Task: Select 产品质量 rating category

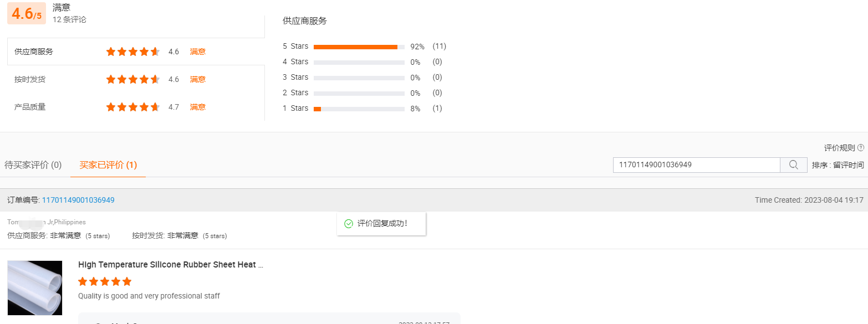Action: pyautogui.click(x=30, y=107)
